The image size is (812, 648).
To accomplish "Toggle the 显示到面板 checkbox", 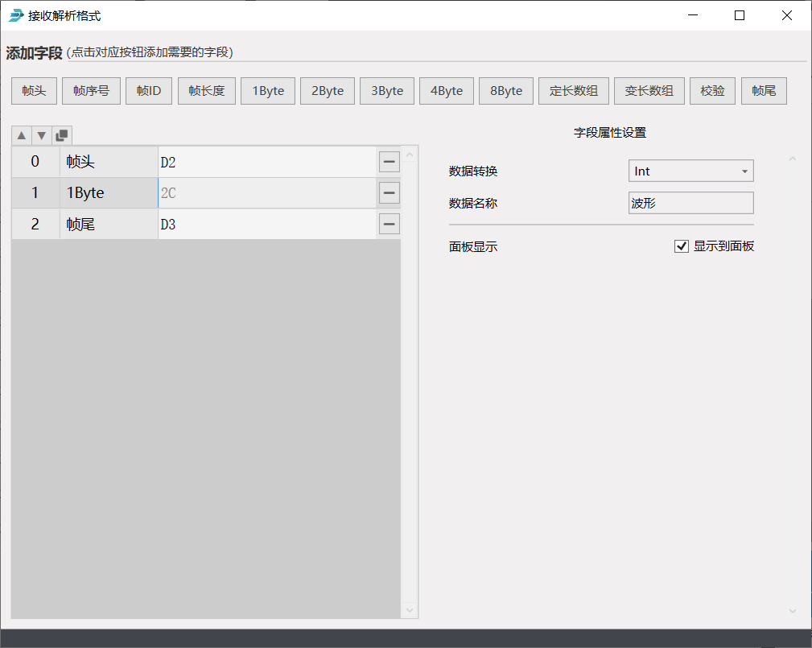I will tap(682, 246).
